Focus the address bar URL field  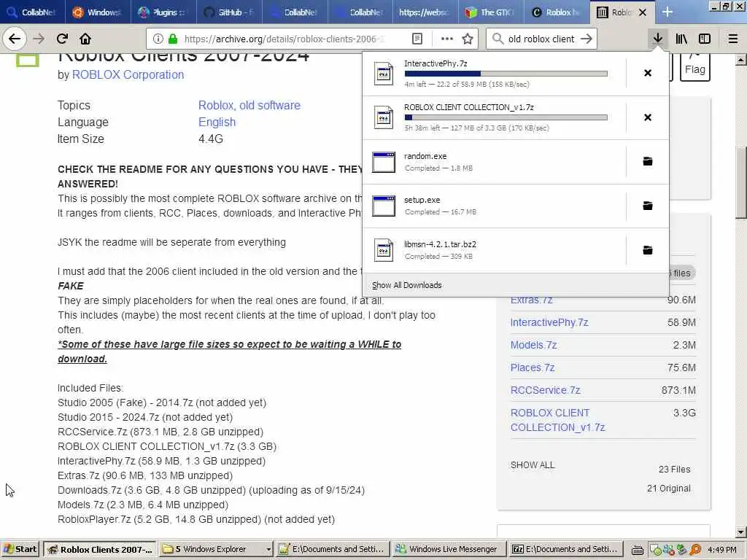284,39
